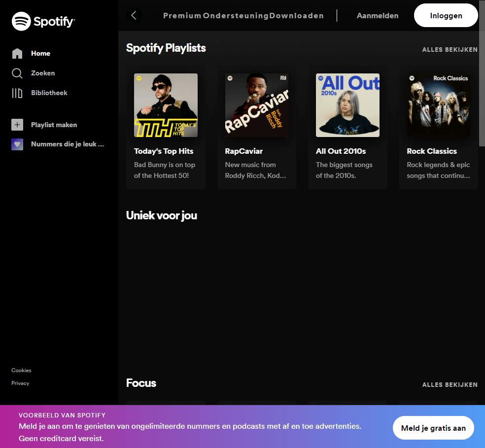The image size is (485, 448).
Task: Open Bibliotheek in sidebar
Action: 49,93
